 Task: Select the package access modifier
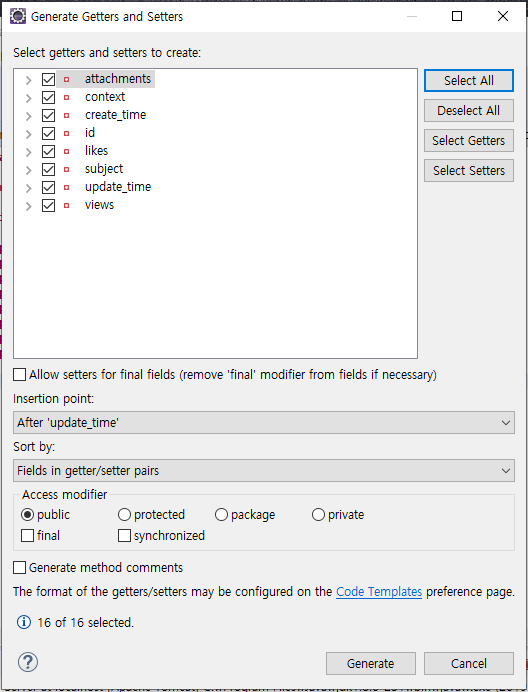[221, 515]
